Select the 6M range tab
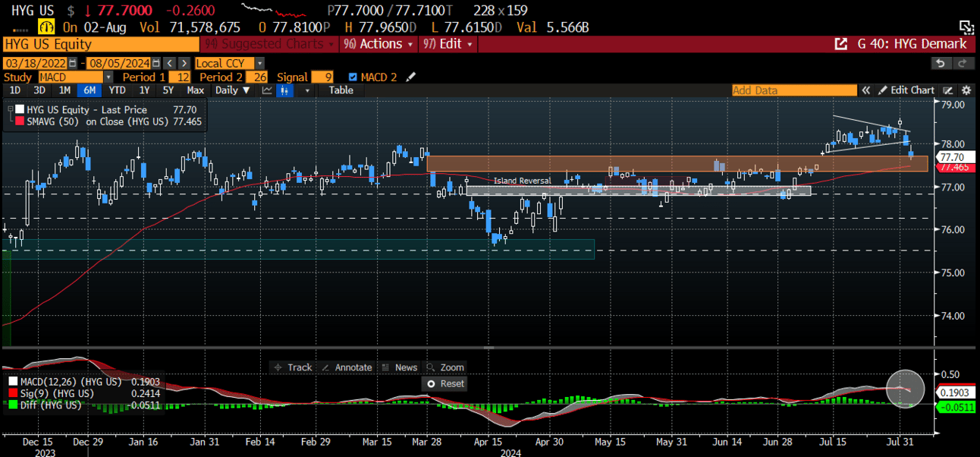This screenshot has width=980, height=457. pos(90,90)
